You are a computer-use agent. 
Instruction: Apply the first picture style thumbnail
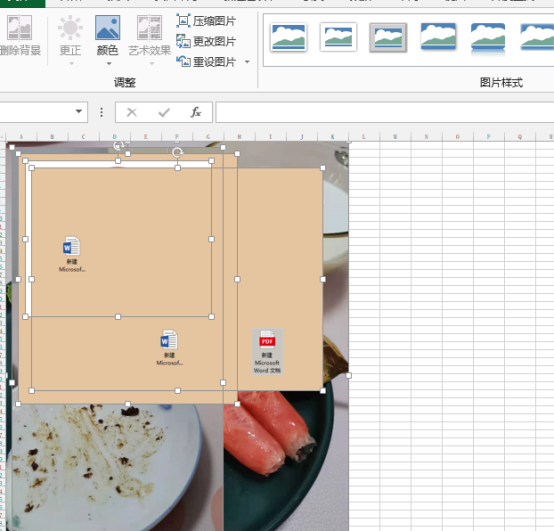pos(288,37)
